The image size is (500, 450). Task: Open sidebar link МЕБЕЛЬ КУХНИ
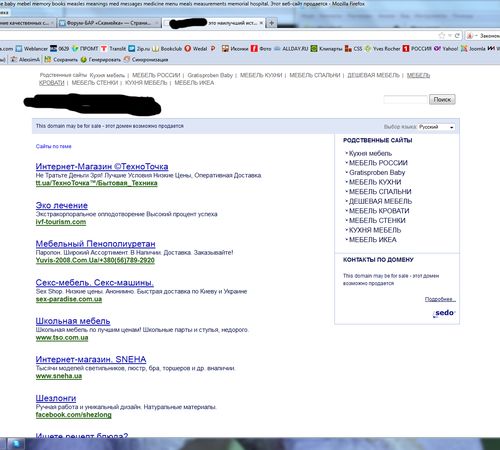375,182
